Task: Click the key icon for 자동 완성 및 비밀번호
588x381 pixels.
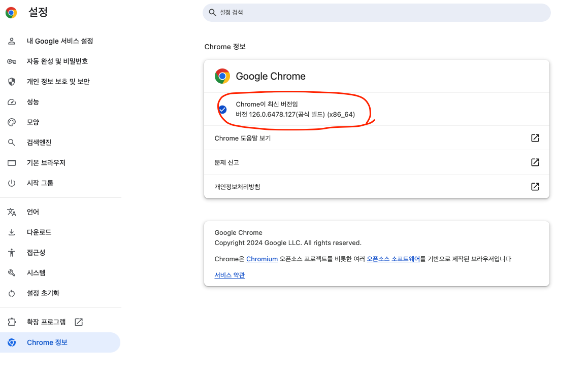Action: coord(12,61)
